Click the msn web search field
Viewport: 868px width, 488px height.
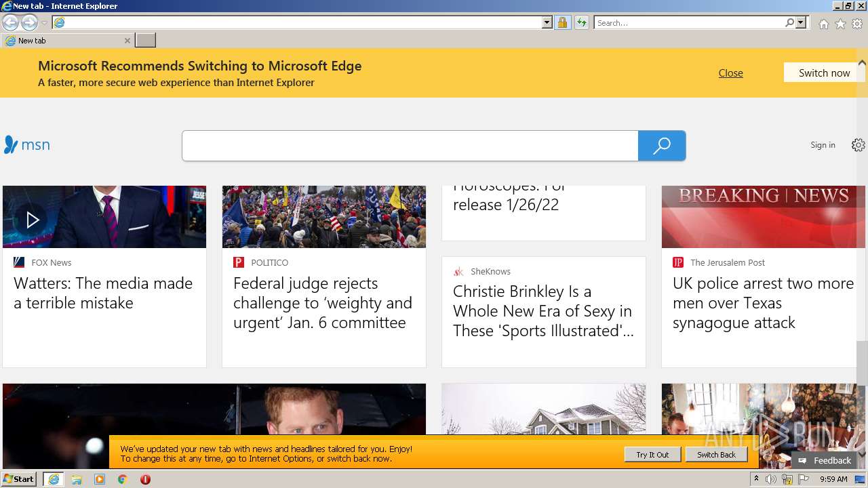click(410, 146)
